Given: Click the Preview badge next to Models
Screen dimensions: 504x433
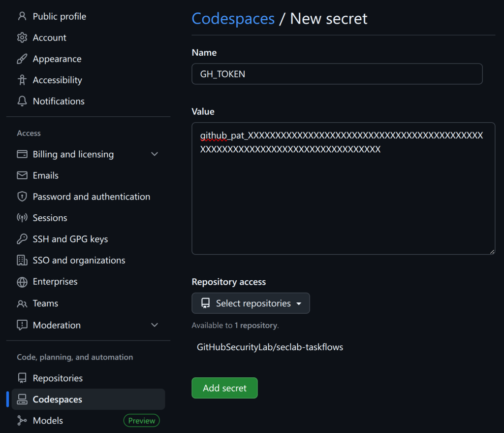Looking at the screenshot, I should coord(141,420).
